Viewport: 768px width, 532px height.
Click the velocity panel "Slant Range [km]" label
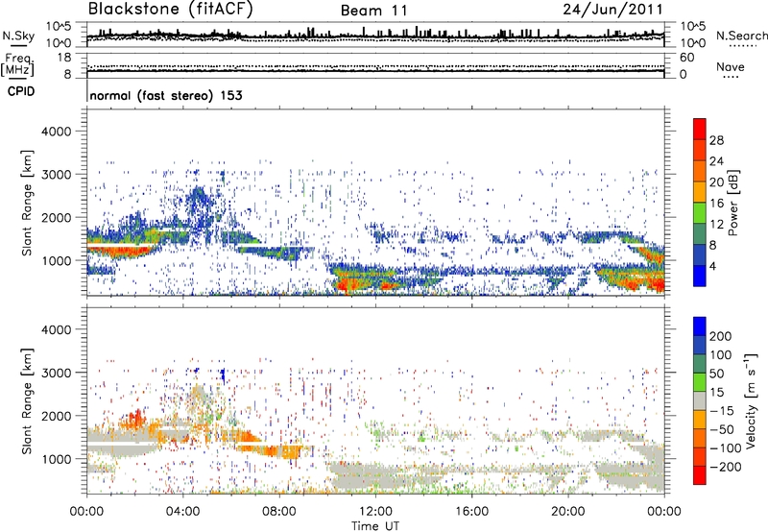click(x=27, y=401)
